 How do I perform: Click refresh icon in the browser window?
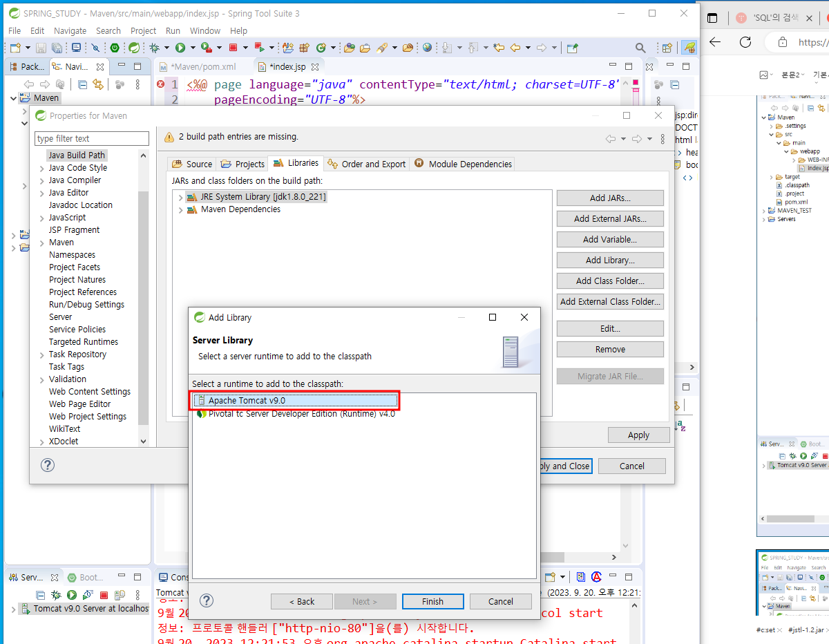click(745, 42)
